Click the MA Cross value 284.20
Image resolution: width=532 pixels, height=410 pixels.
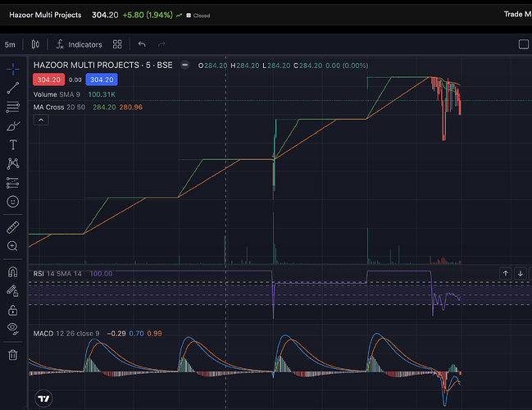click(x=104, y=107)
